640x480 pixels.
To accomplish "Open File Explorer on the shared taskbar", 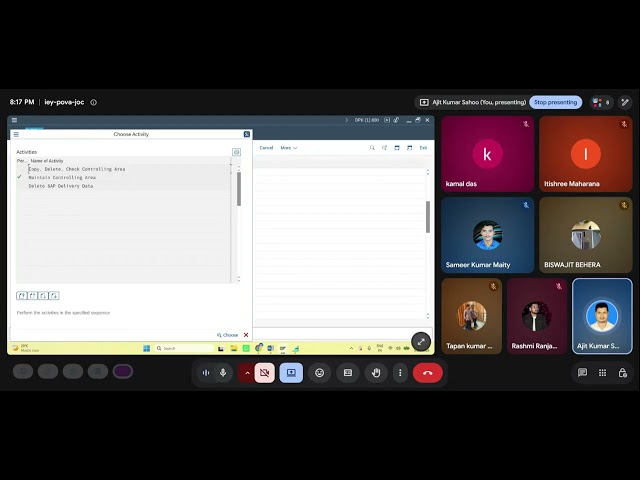I will click(x=233, y=348).
